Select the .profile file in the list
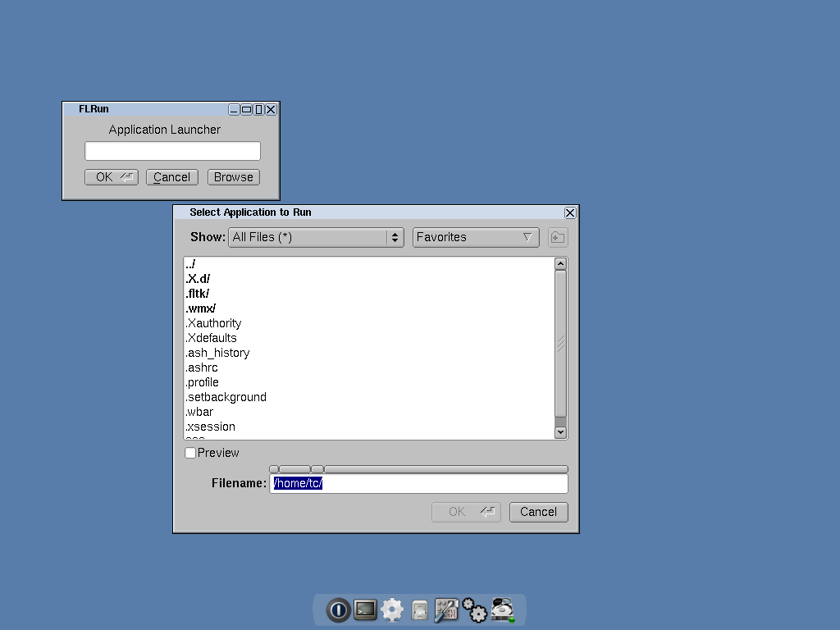Viewport: 840px width, 630px height. 203,382
